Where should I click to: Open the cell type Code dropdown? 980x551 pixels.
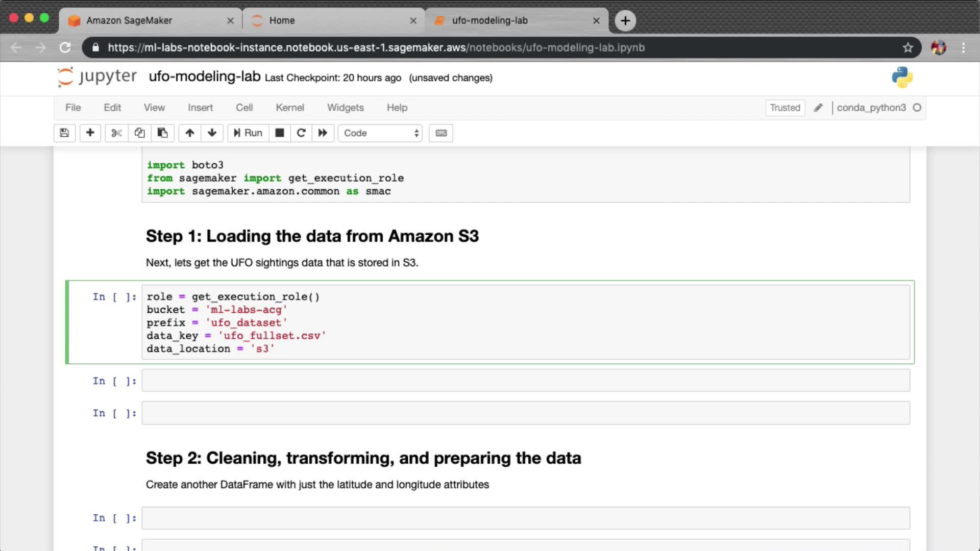coord(380,133)
